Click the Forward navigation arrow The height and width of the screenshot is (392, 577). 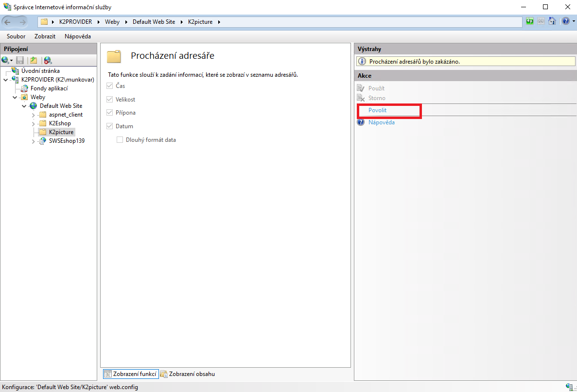(22, 22)
